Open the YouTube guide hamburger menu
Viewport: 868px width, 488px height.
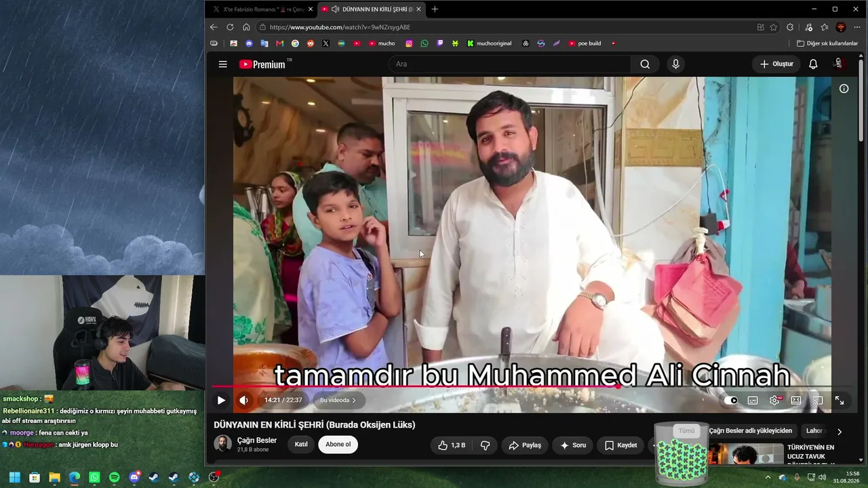point(222,64)
